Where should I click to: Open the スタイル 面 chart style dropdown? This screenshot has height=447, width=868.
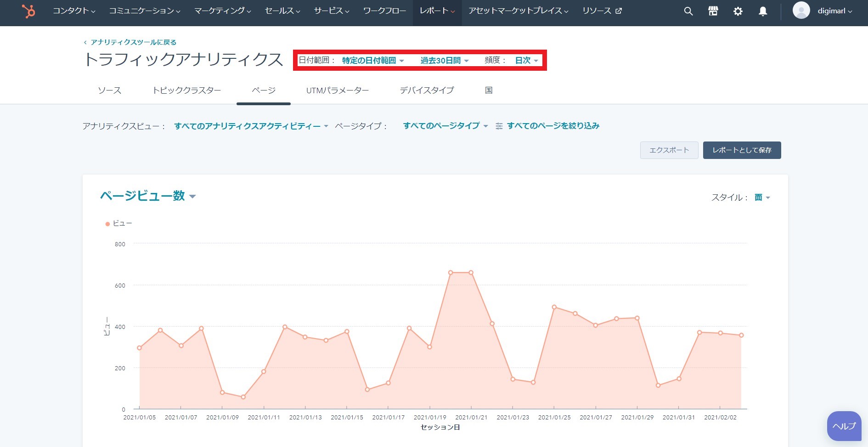click(762, 198)
